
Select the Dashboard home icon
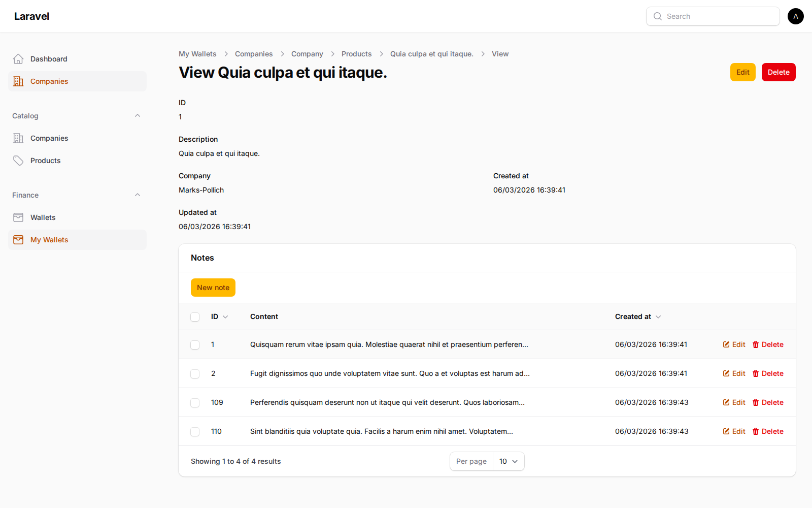[x=18, y=58]
